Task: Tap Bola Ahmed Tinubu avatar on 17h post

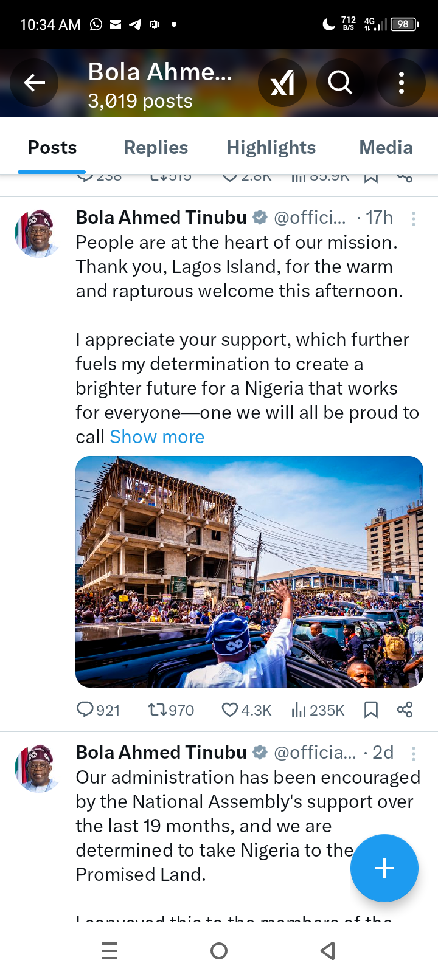Action: point(38,233)
